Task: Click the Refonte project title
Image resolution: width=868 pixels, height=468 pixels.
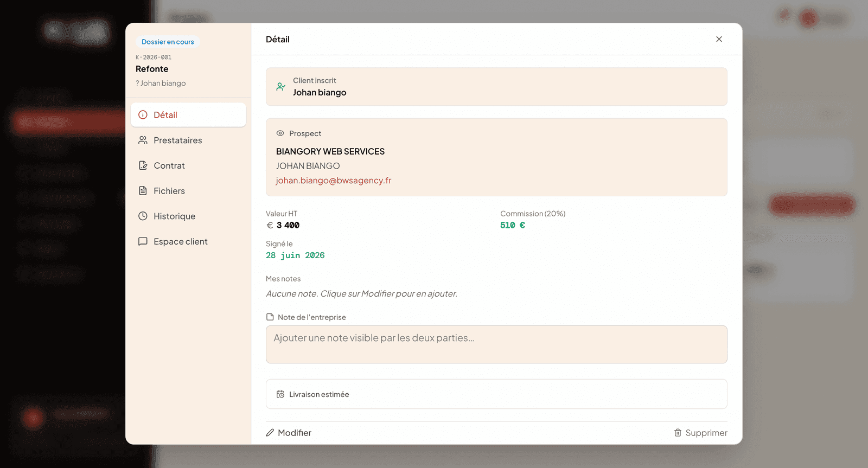Action: tap(152, 69)
